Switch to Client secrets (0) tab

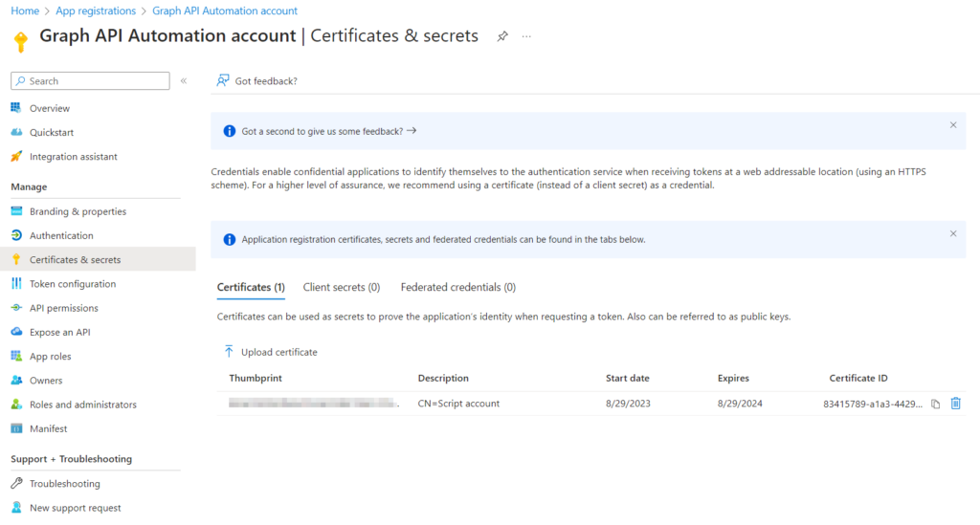tap(342, 287)
